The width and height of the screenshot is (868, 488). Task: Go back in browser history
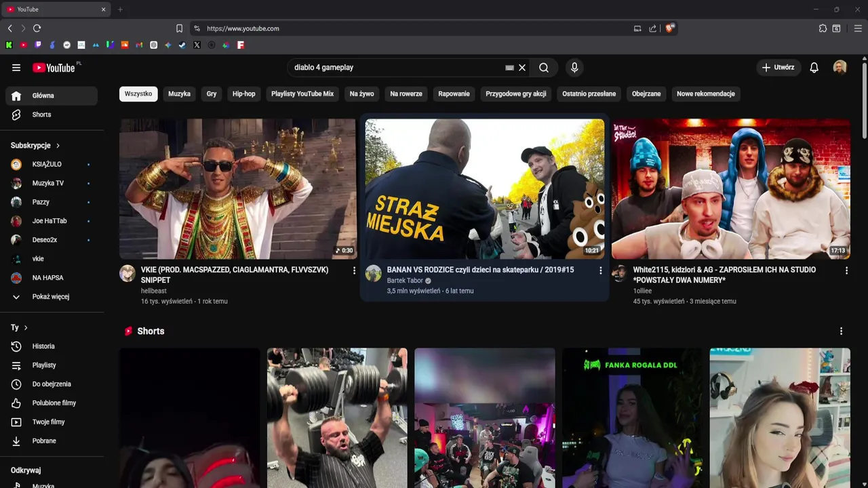9,28
